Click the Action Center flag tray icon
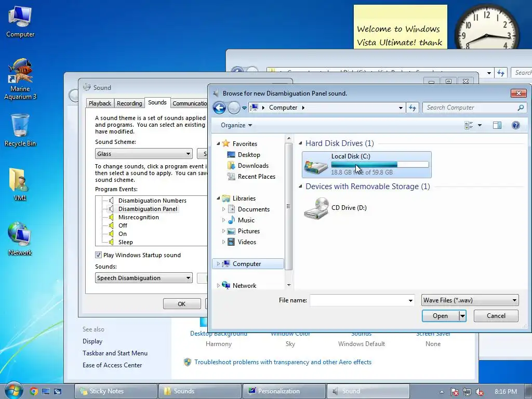 point(454,392)
